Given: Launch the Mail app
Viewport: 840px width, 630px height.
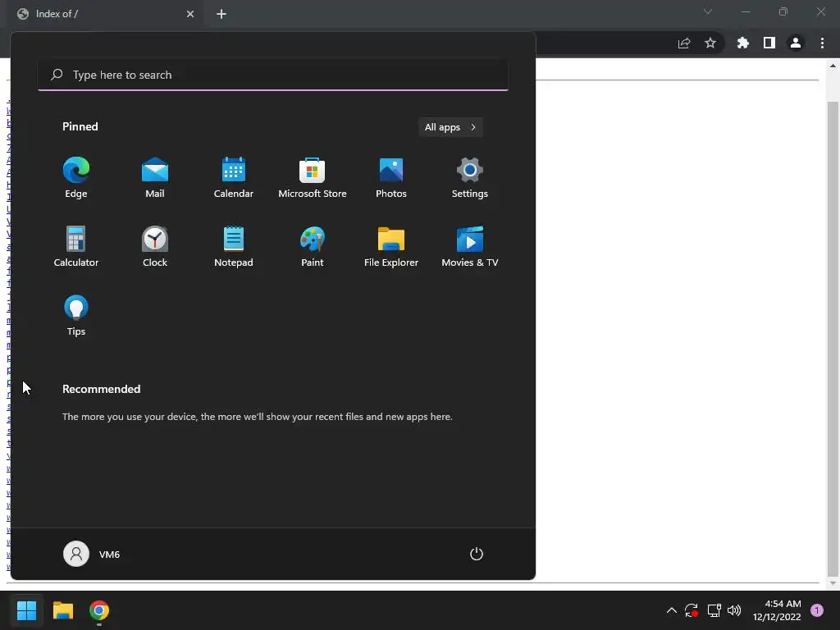Looking at the screenshot, I should [x=155, y=178].
